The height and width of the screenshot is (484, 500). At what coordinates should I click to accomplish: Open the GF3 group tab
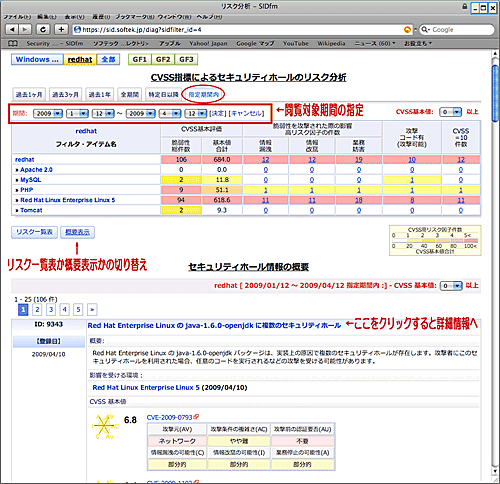186,59
